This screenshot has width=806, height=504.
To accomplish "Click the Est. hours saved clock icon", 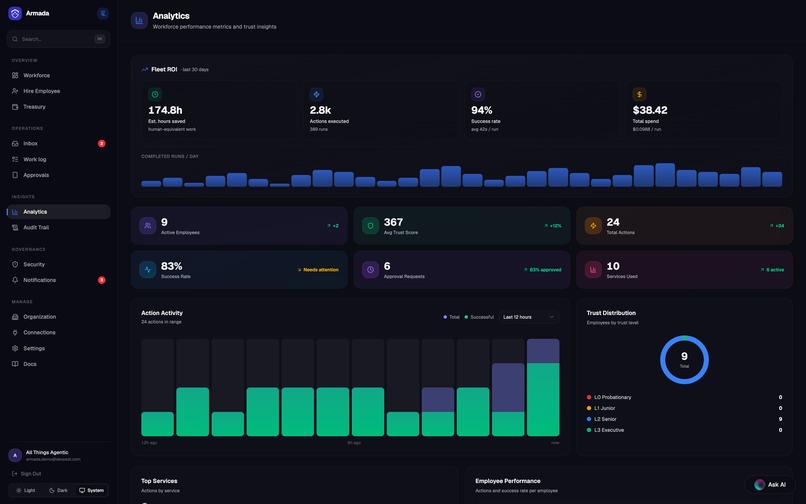I will coord(155,94).
